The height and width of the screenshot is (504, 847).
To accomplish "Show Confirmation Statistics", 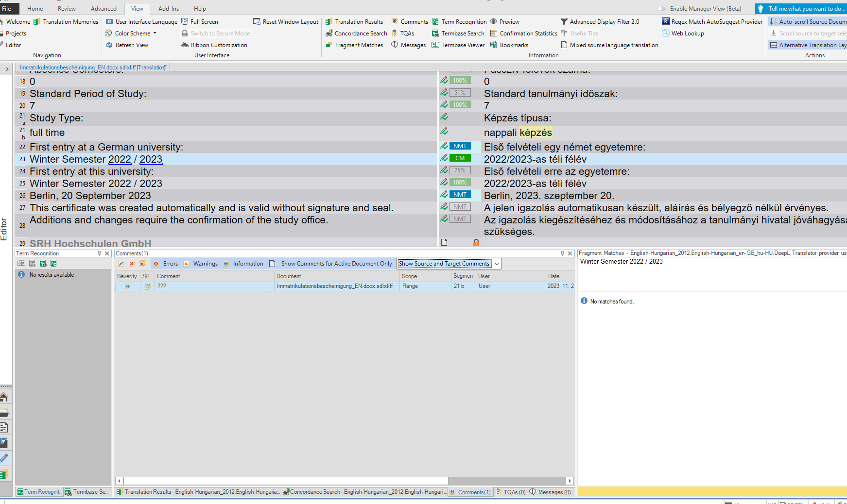I will [x=524, y=34].
